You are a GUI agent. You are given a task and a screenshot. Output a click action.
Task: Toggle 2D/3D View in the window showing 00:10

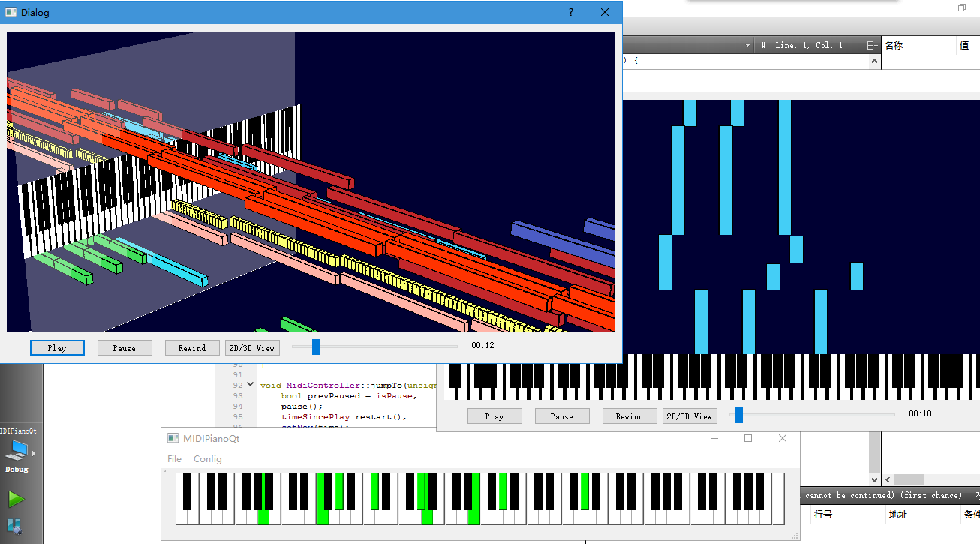point(690,416)
